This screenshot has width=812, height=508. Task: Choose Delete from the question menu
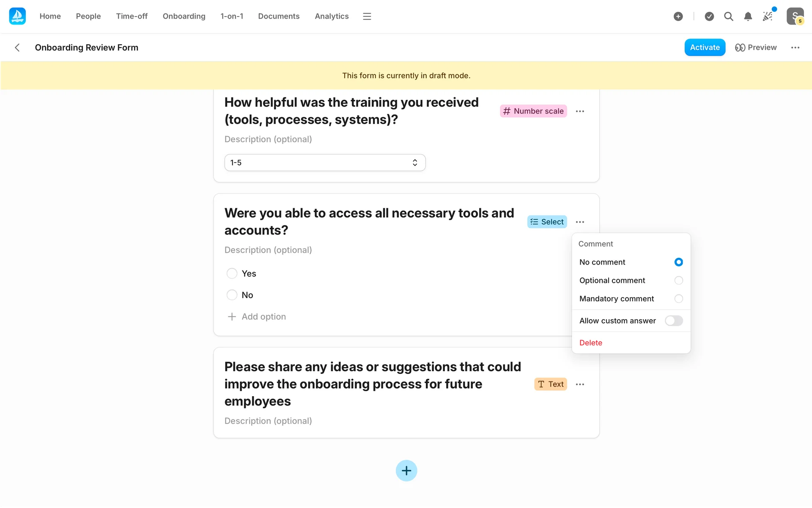[x=590, y=342]
